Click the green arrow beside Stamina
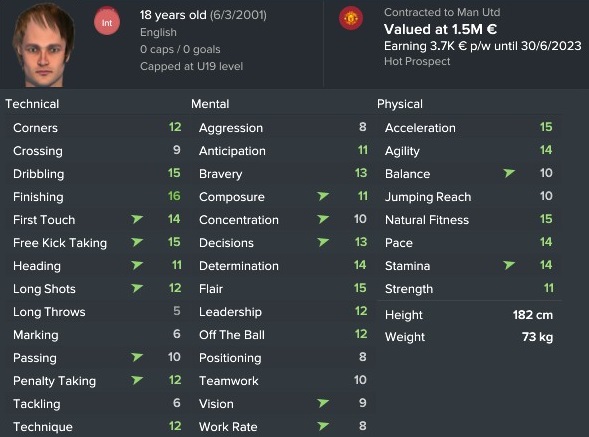 click(509, 265)
